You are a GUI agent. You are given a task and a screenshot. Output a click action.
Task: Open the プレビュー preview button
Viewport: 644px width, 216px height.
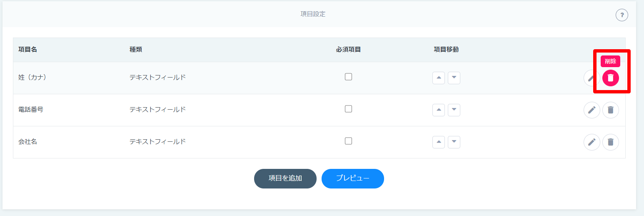pyautogui.click(x=353, y=178)
